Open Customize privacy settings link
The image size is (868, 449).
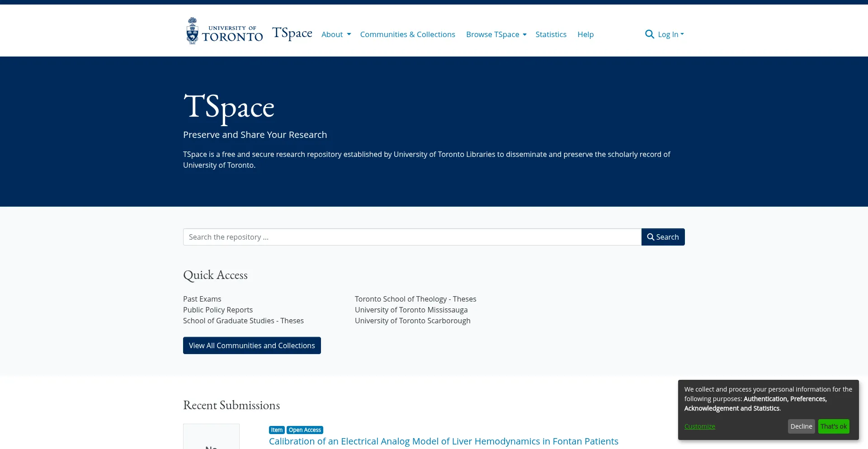click(x=699, y=426)
